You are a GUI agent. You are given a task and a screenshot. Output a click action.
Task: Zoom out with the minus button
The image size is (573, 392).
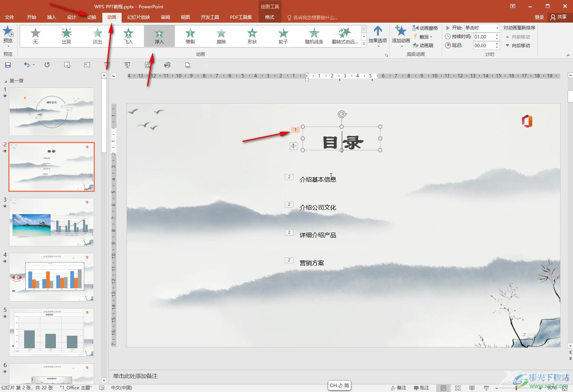(x=496, y=388)
